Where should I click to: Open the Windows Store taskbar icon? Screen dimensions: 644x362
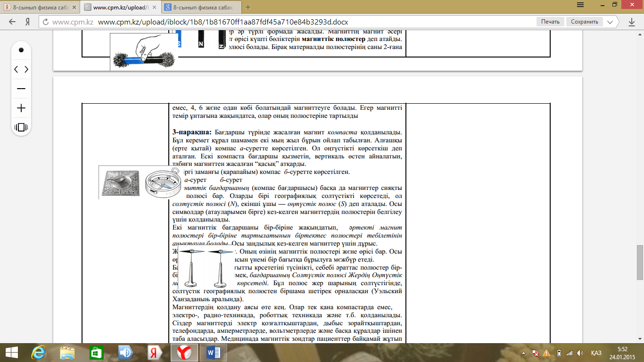click(96, 353)
